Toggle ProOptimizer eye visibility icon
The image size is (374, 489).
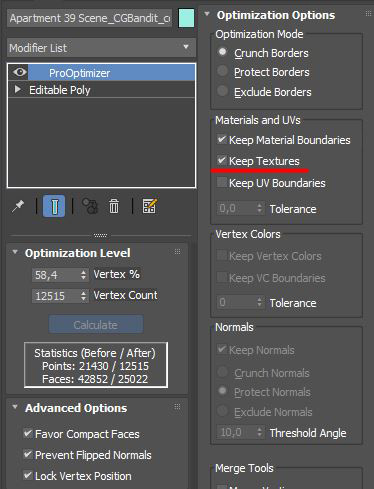(x=19, y=72)
